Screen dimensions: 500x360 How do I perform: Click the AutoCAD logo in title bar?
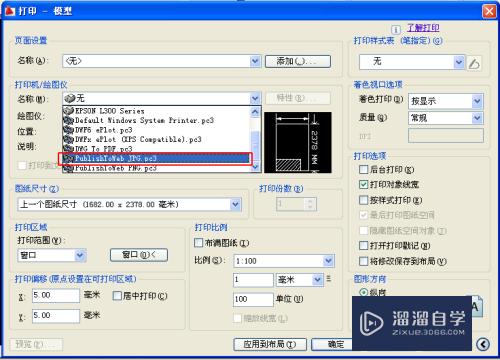click(9, 11)
